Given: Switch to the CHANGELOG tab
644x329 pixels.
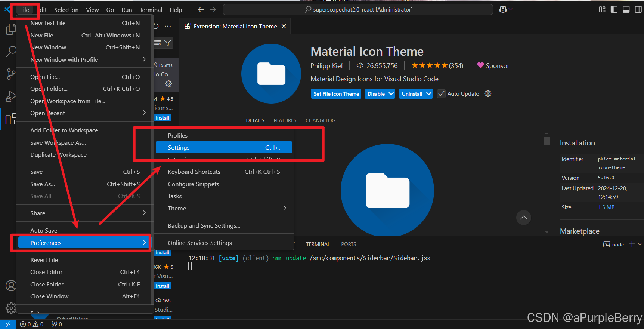Looking at the screenshot, I should point(321,120).
